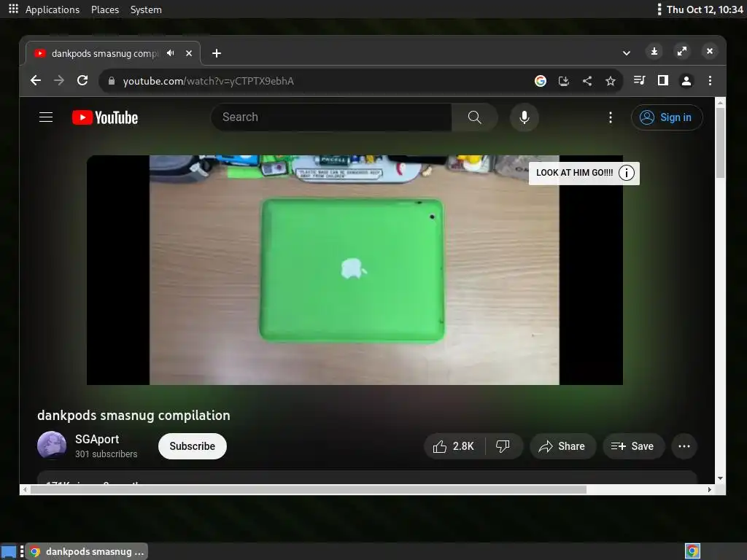Like the video with 2.8K likes
Screen dimensions: 747x560
(454, 446)
